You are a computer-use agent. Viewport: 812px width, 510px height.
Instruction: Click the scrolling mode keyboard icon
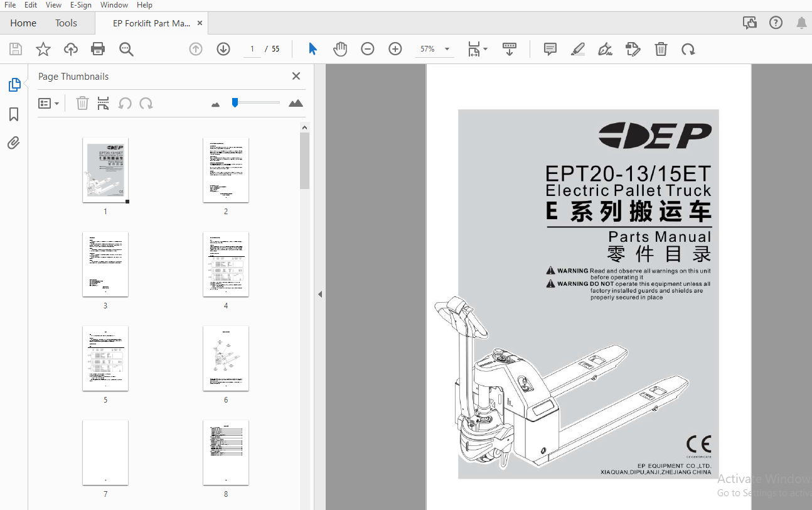[510, 49]
